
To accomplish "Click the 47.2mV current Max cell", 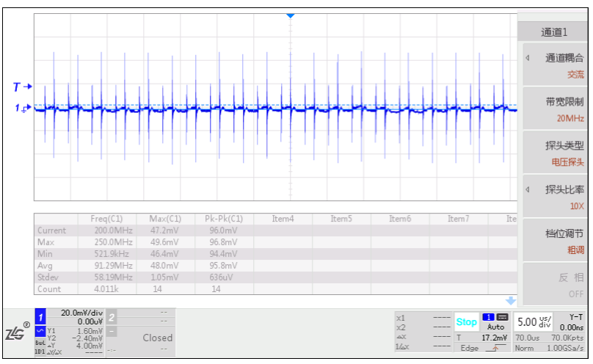I will coord(164,230).
